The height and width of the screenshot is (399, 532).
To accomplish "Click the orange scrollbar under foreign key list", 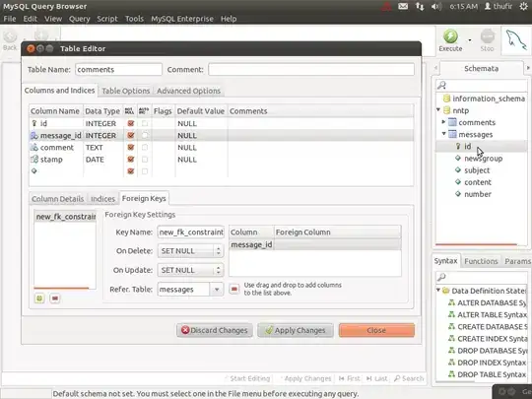I will tap(61, 288).
